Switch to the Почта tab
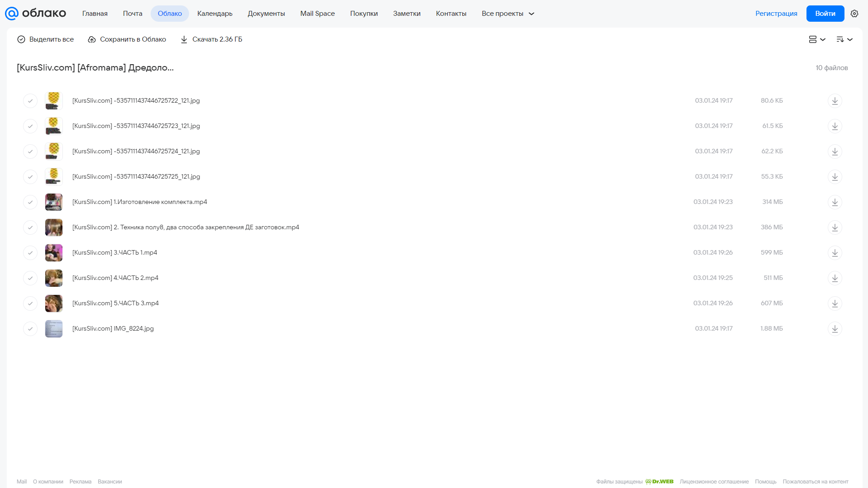Image resolution: width=868 pixels, height=488 pixels. point(133,14)
